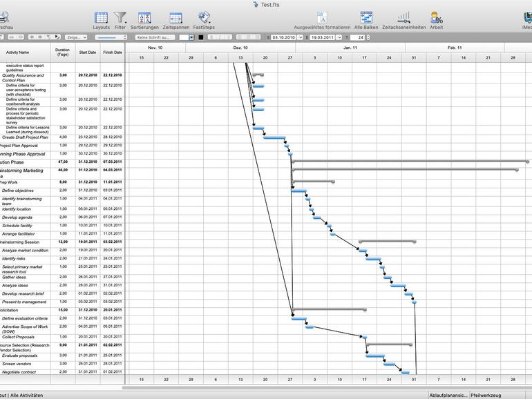532x399 pixels.
Task: Click the Alle Aktivitäten status bar entry
Action: pos(26,396)
